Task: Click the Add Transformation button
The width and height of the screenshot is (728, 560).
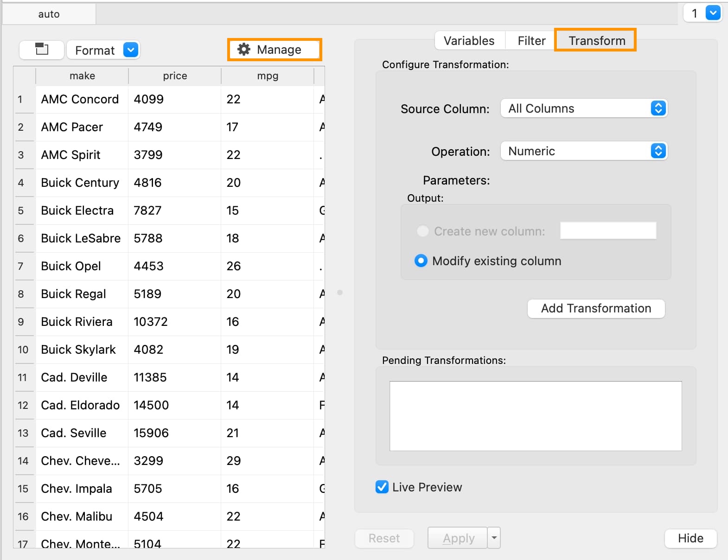Action: [x=596, y=309]
